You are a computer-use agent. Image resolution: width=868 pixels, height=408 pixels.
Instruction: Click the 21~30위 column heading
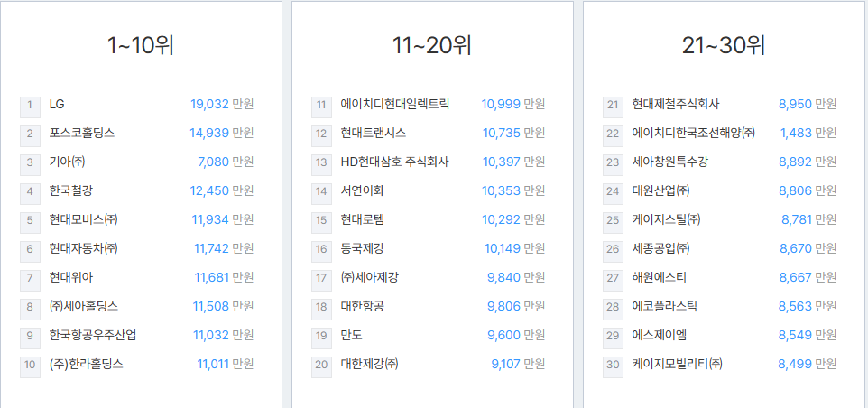[x=724, y=46]
